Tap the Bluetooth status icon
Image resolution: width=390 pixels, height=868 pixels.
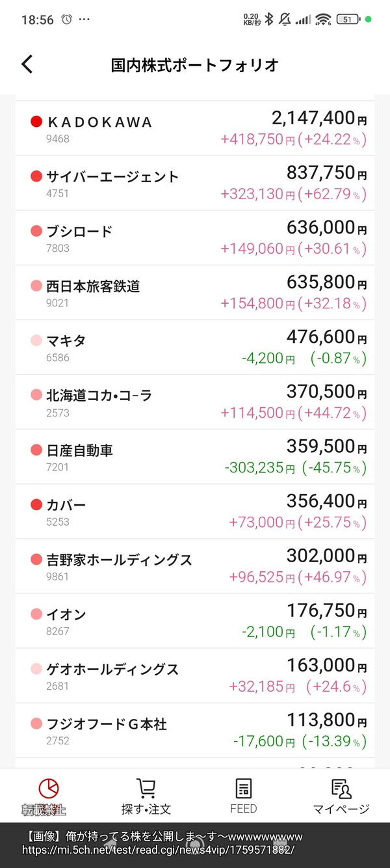tap(269, 20)
